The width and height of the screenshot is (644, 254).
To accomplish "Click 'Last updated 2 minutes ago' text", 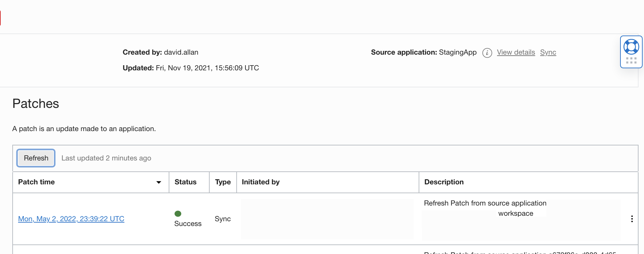I will tap(106, 158).
